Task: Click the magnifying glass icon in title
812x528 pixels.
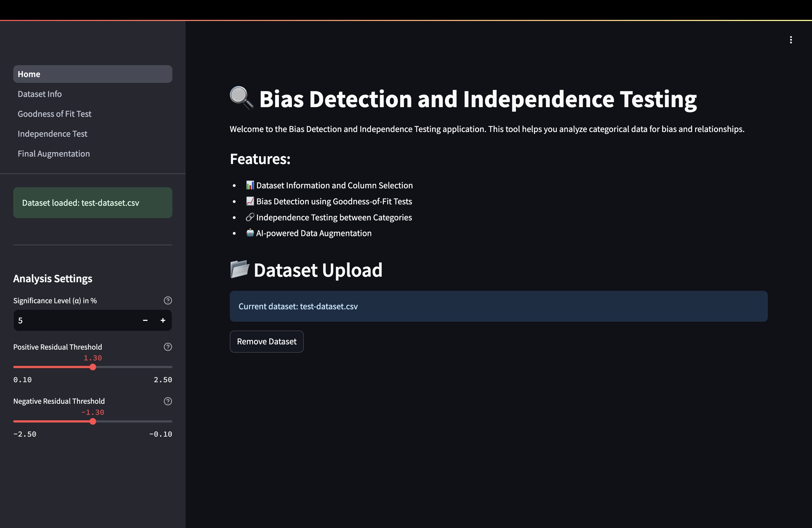Action: point(242,98)
